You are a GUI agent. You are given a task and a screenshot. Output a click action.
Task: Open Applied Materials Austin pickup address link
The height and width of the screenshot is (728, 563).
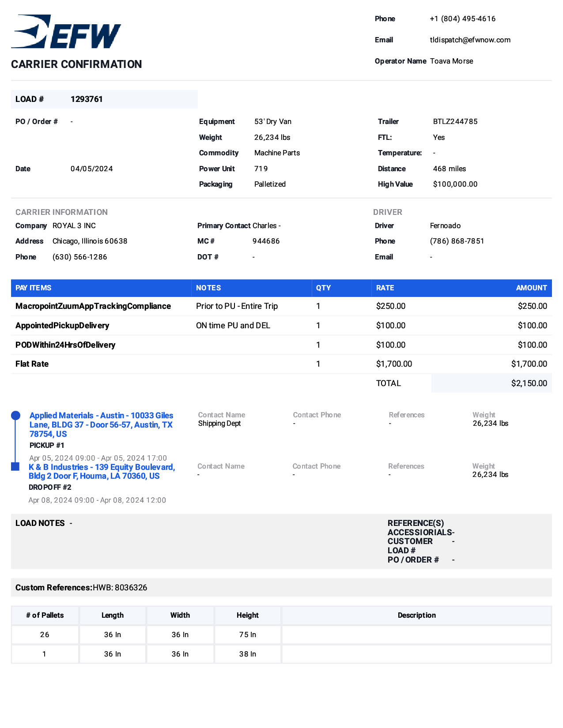tap(101, 424)
